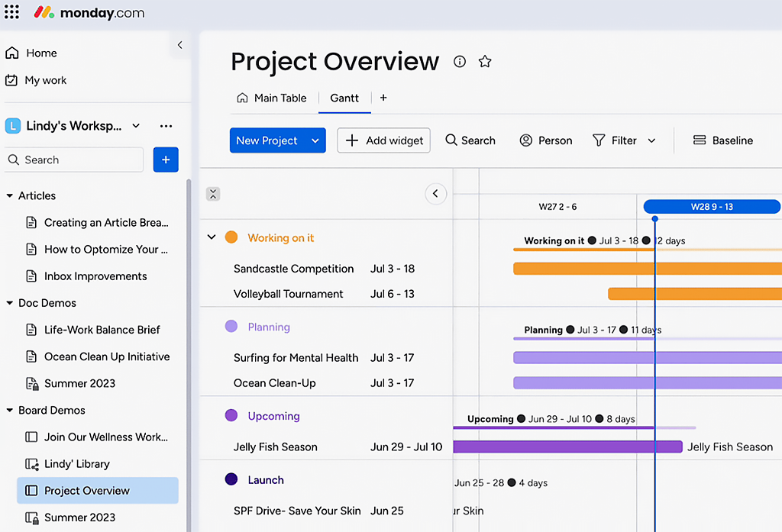Collapse the left sidebar with arrow

[x=180, y=45]
